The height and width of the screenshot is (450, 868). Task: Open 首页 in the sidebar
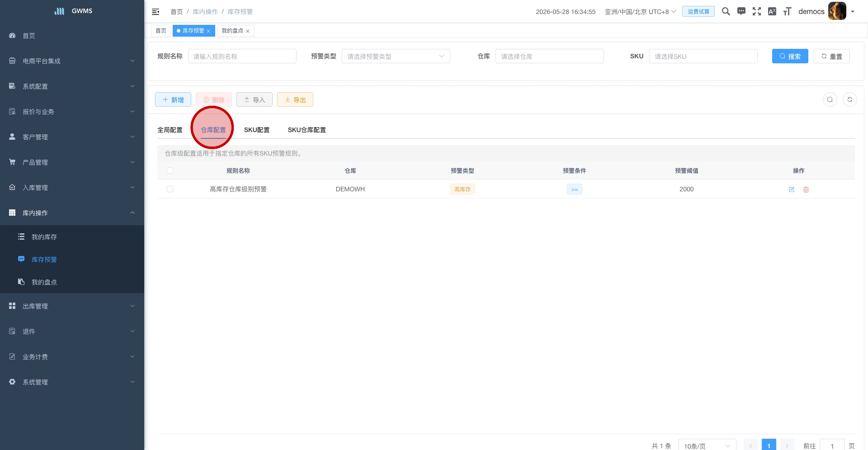click(x=72, y=36)
